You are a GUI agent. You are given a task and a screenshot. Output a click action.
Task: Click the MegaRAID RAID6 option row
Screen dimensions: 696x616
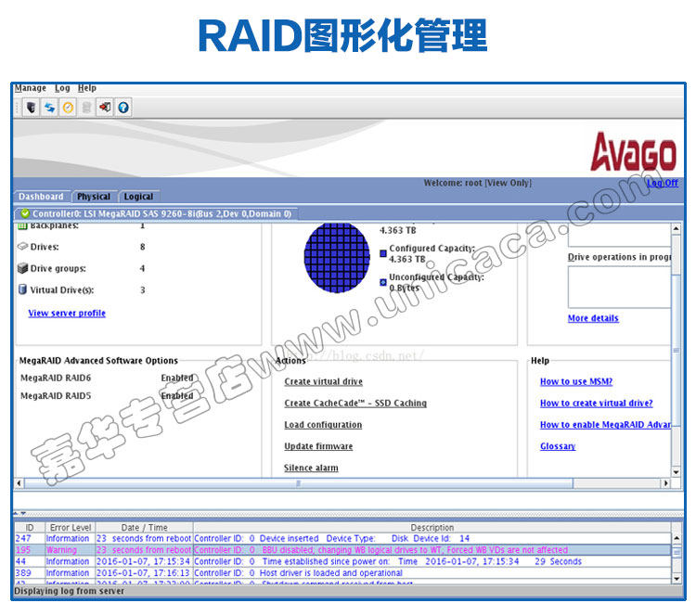click(x=107, y=378)
